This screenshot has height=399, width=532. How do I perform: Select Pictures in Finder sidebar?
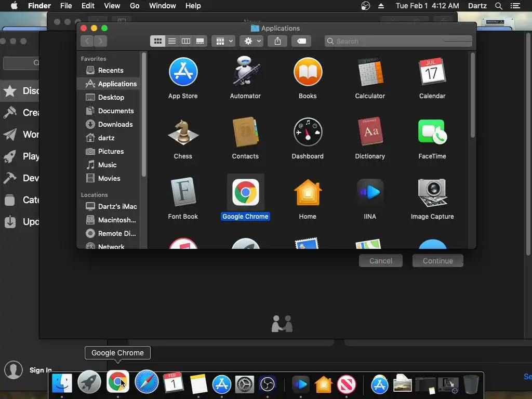point(108,151)
